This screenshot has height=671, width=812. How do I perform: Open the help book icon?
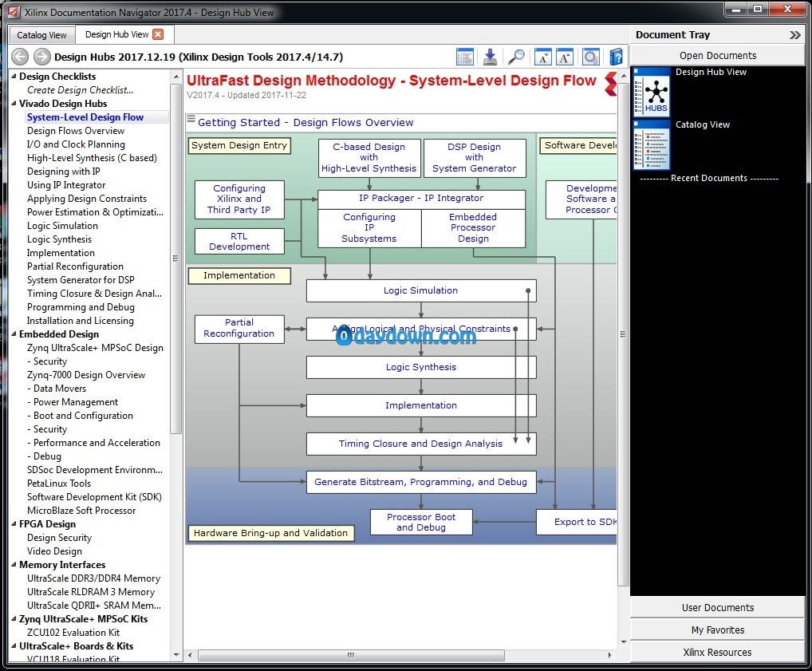click(x=617, y=57)
